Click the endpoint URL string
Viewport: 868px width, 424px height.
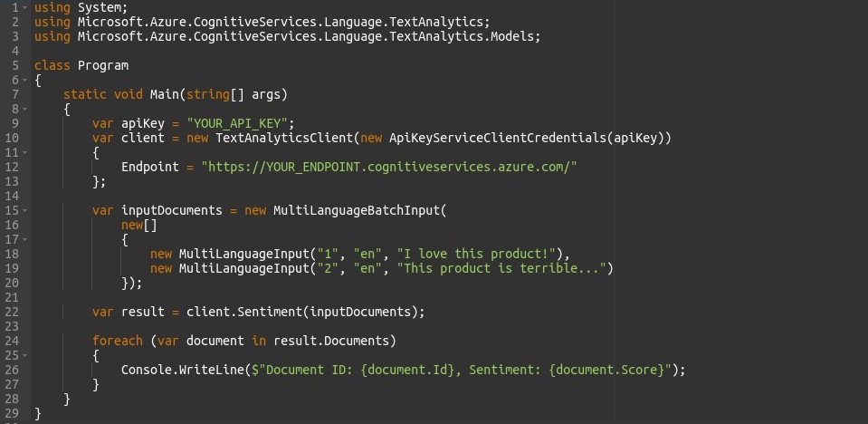coord(388,167)
